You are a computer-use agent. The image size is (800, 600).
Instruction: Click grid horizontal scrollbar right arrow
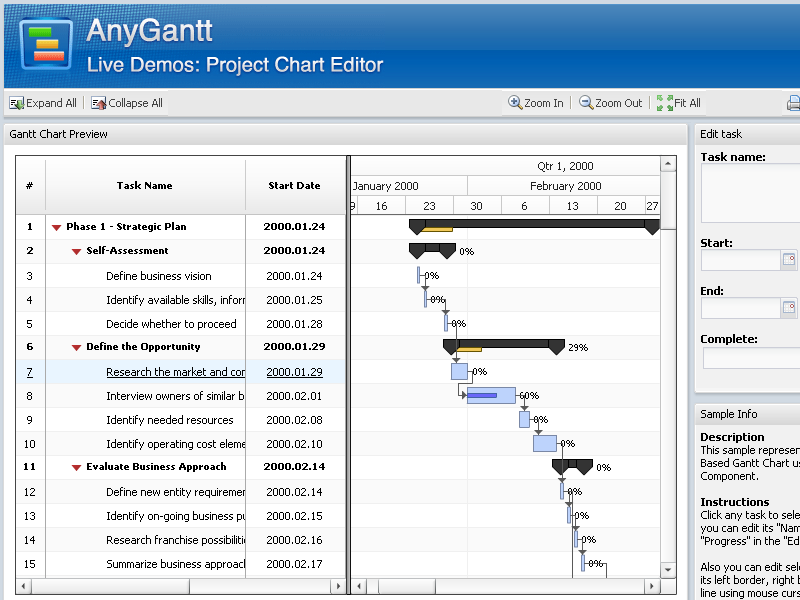[338, 586]
